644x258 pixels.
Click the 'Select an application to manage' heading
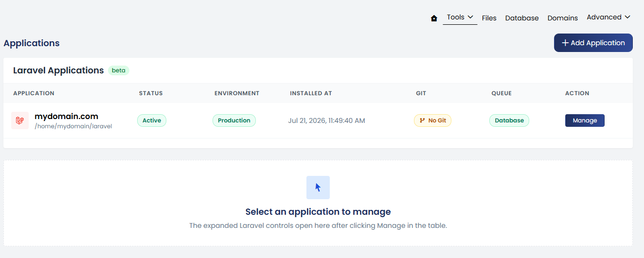point(318,212)
